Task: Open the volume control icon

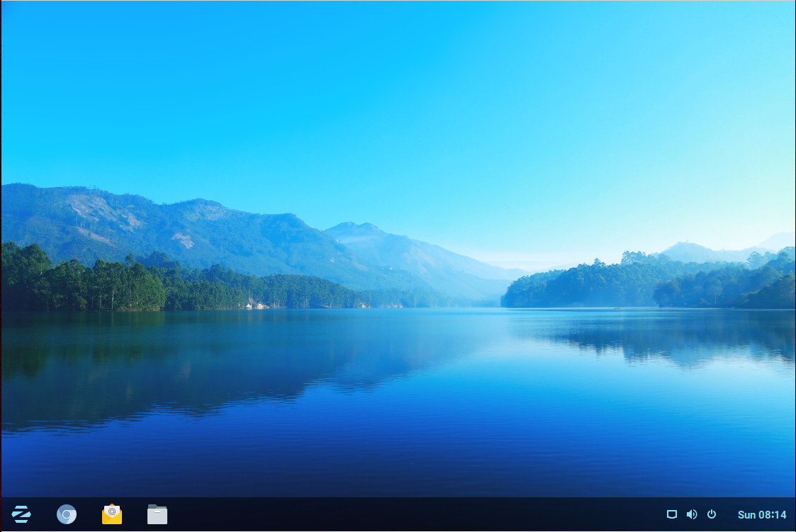Action: point(691,514)
